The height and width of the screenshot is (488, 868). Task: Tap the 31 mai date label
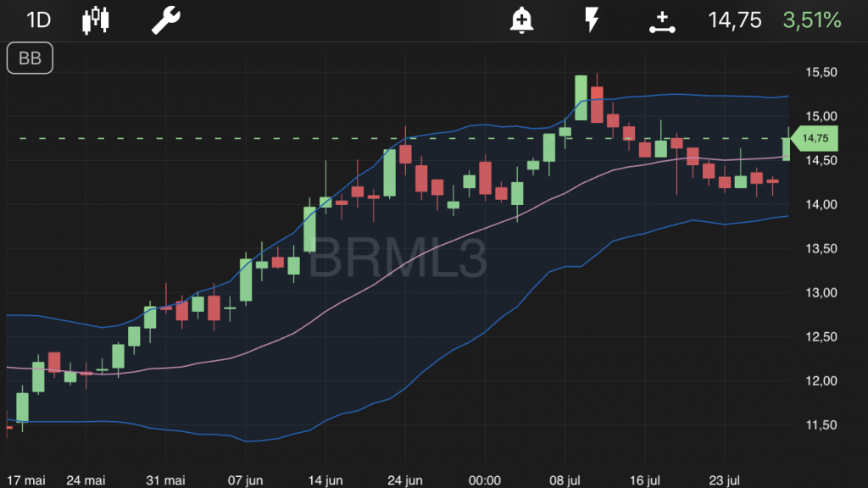[x=165, y=480]
